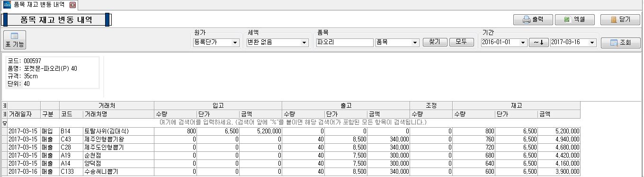
Task: Click stock amount 4,940,000 cell
Action: coord(559,139)
